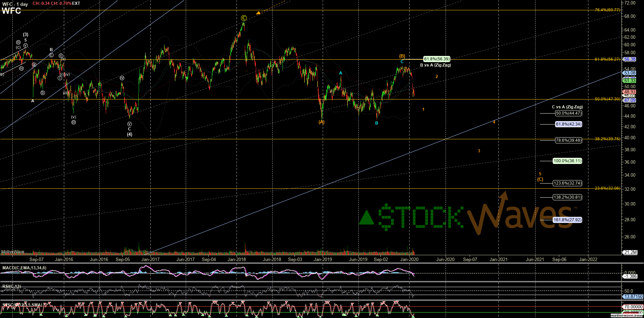This screenshot has height=318, width=644.
Task: Click Jan-2022 on the date axis
Action: [x=588, y=260]
